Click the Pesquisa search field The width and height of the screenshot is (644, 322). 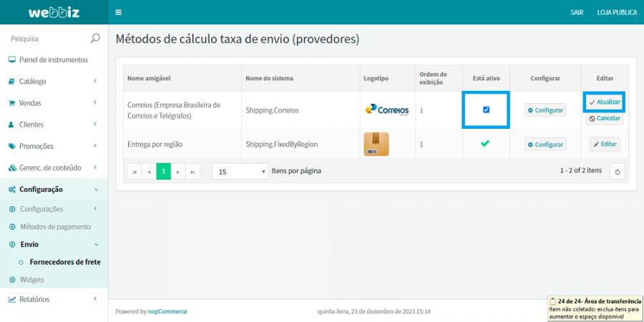[x=47, y=39]
